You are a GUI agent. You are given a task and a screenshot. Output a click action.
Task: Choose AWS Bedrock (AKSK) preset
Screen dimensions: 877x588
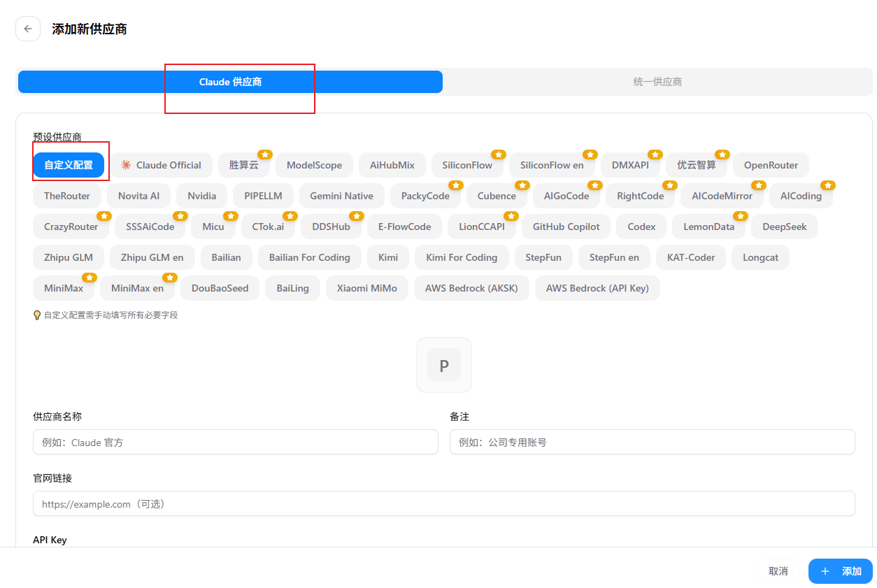pos(471,288)
